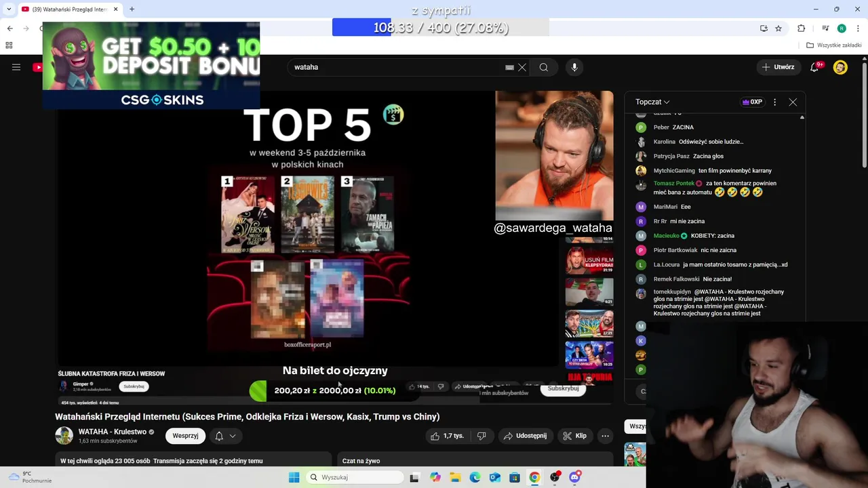
Task: Open the 0XP points badge in chat
Action: click(753, 102)
